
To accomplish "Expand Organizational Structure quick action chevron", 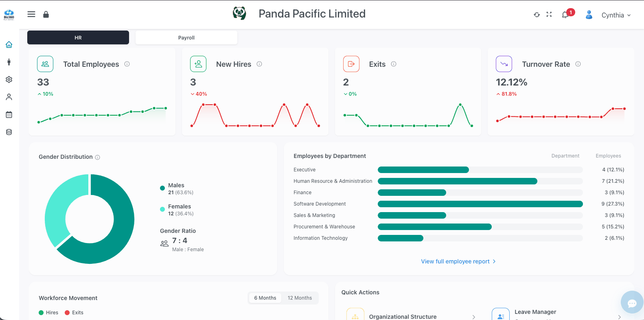I will tap(474, 317).
